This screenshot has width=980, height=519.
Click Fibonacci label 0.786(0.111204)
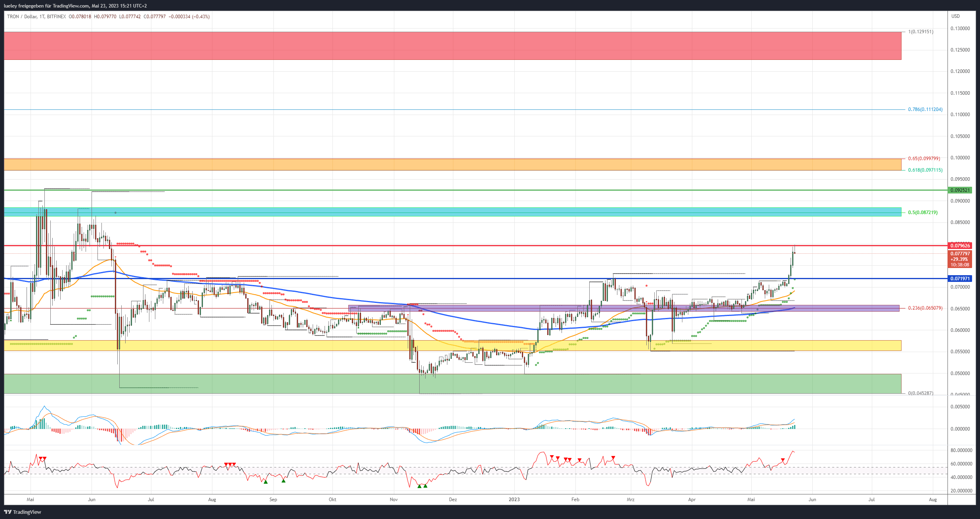pyautogui.click(x=925, y=109)
